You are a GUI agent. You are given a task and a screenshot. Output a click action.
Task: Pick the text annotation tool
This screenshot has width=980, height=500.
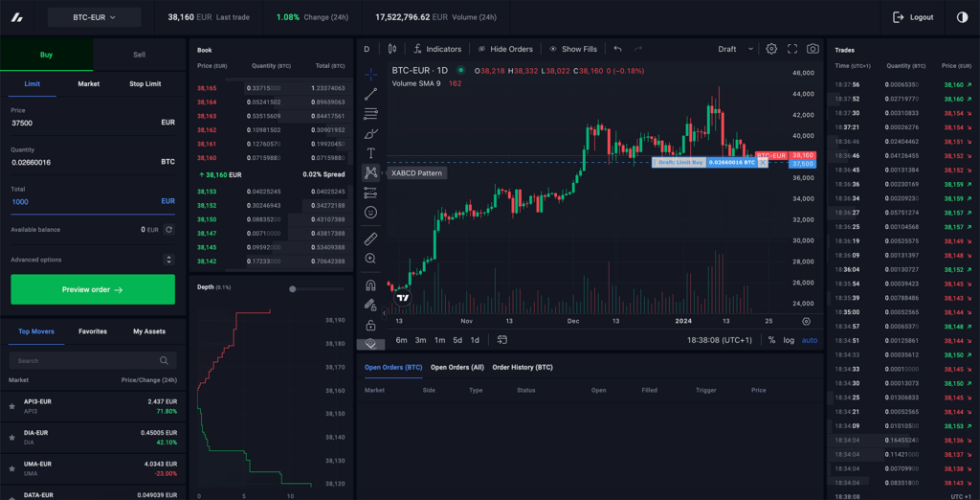[x=370, y=153]
